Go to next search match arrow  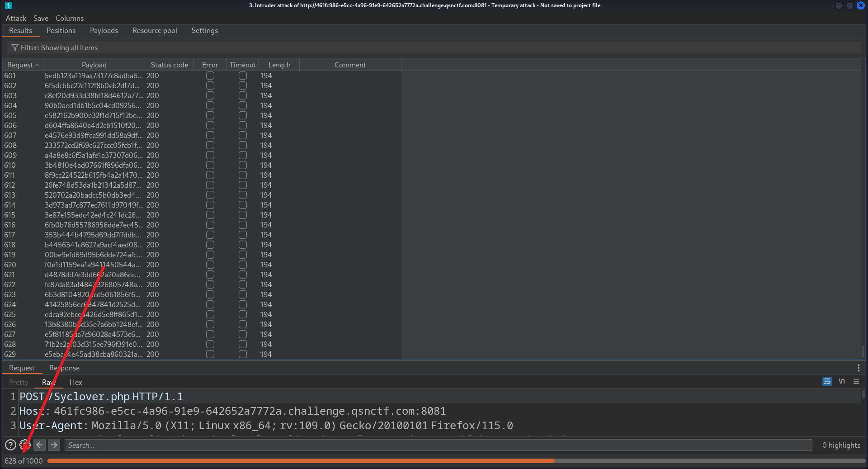54,445
